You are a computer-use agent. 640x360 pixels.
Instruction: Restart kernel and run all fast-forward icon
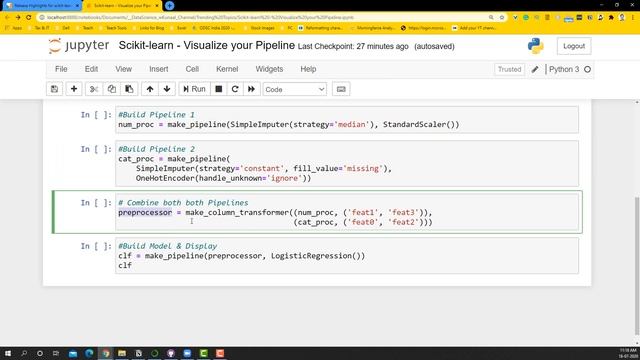click(251, 89)
